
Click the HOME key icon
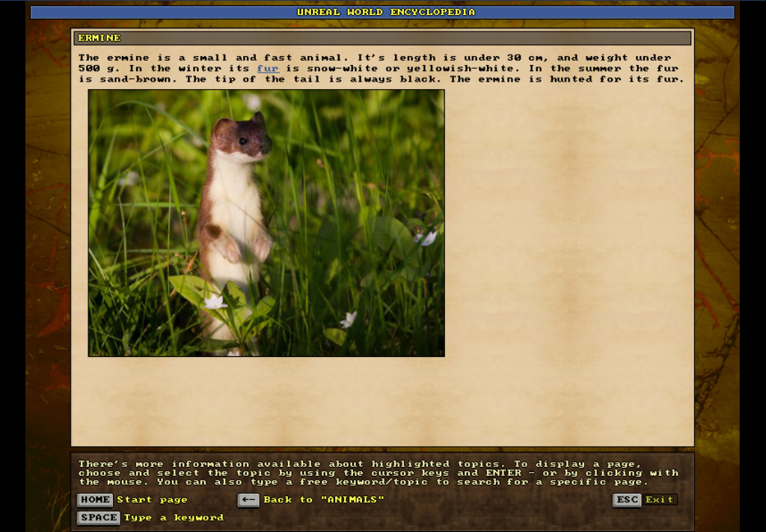pos(95,500)
